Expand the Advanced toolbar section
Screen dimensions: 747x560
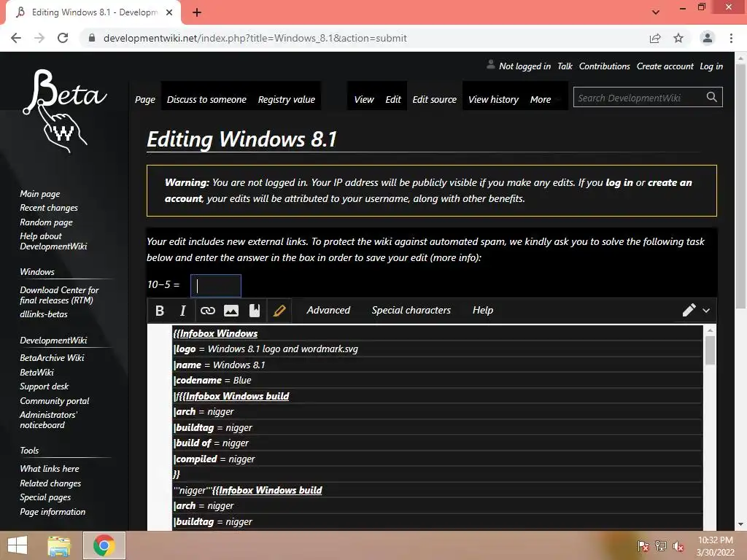[328, 310]
